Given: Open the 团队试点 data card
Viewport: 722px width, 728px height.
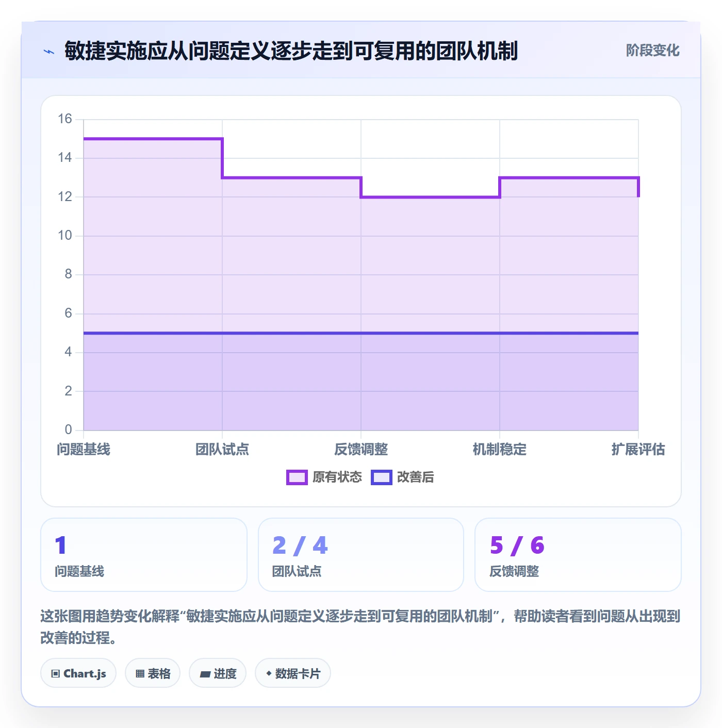Looking at the screenshot, I should pos(361,555).
